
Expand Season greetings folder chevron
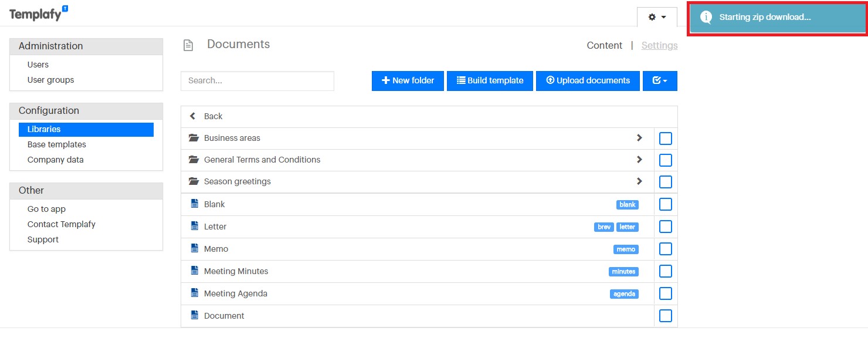(639, 181)
